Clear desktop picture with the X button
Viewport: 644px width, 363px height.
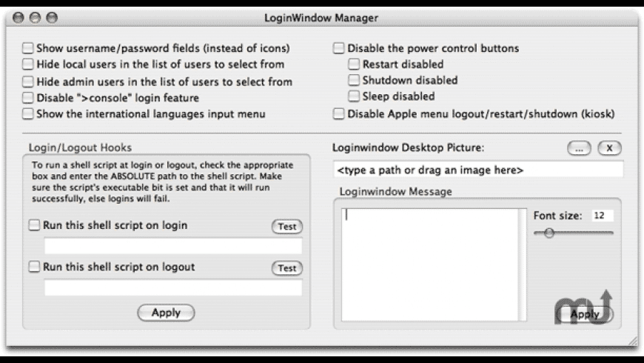[x=609, y=148]
